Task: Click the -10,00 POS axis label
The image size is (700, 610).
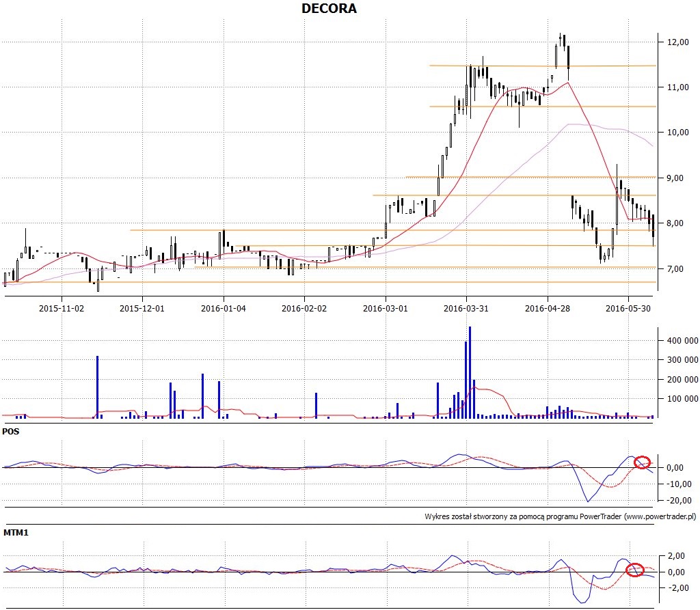Action: [x=679, y=484]
